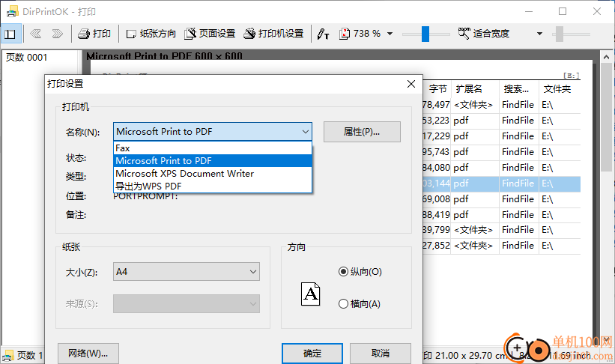The height and width of the screenshot is (364, 615).
Task: Click 21.00 x 29.70 cm status text
Action: tap(470, 355)
